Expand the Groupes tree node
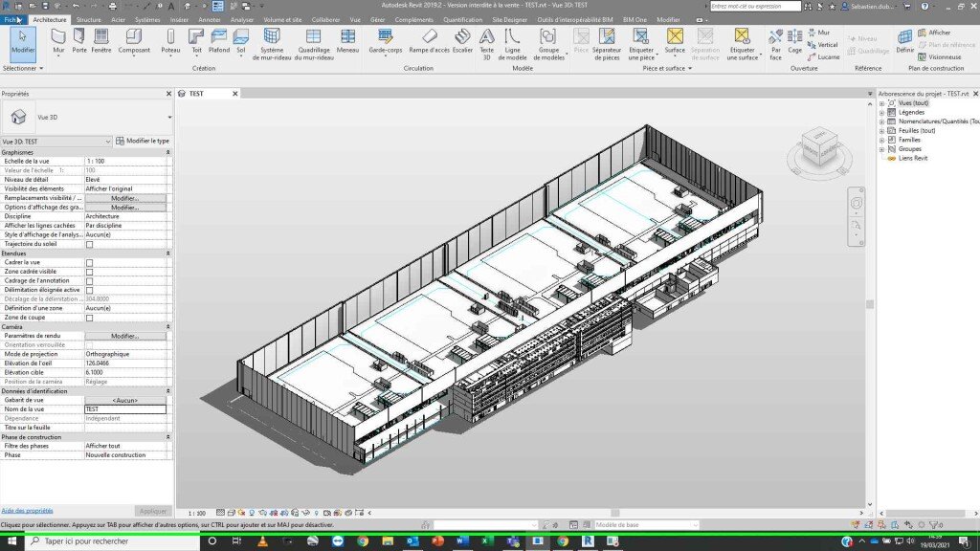 pyautogui.click(x=881, y=148)
